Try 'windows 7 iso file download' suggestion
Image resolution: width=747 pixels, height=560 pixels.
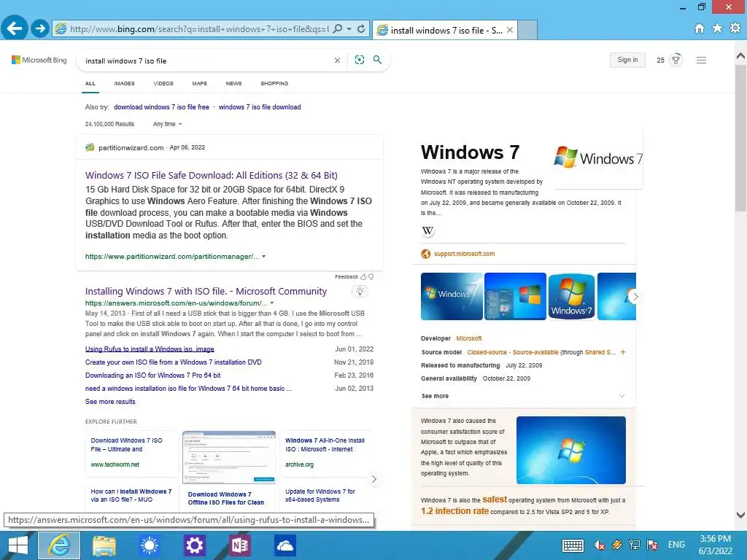[x=260, y=107]
